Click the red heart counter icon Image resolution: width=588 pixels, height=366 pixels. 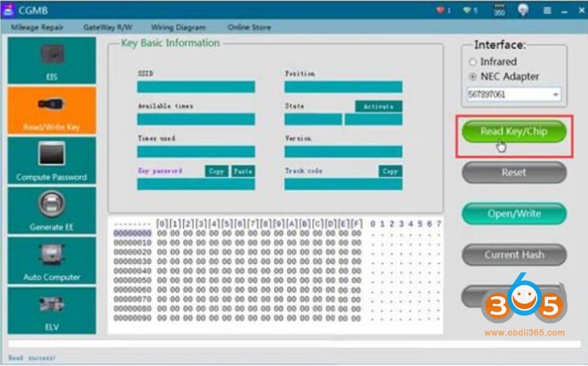pyautogui.click(x=442, y=10)
